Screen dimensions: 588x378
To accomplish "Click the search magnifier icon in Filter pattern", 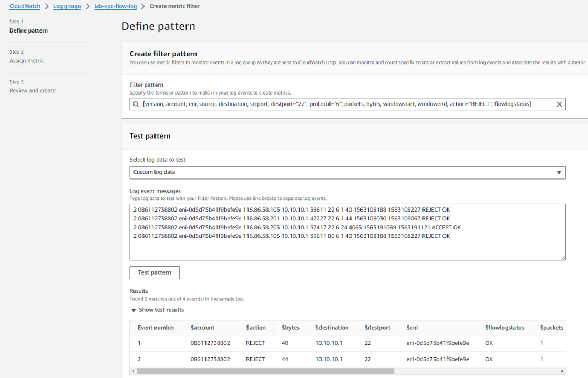I will tap(136, 104).
